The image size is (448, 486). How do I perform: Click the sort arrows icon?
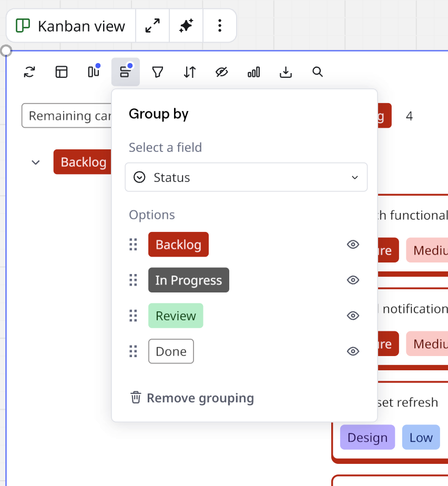pos(190,72)
